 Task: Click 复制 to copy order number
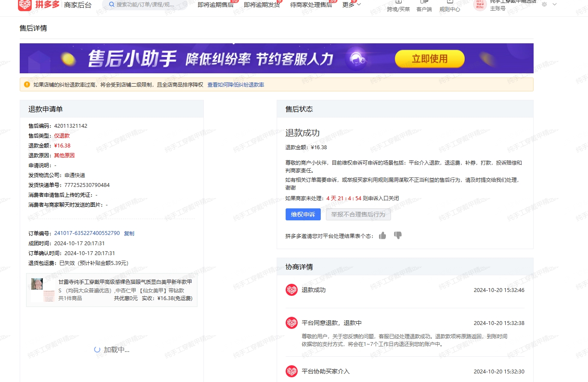(129, 234)
